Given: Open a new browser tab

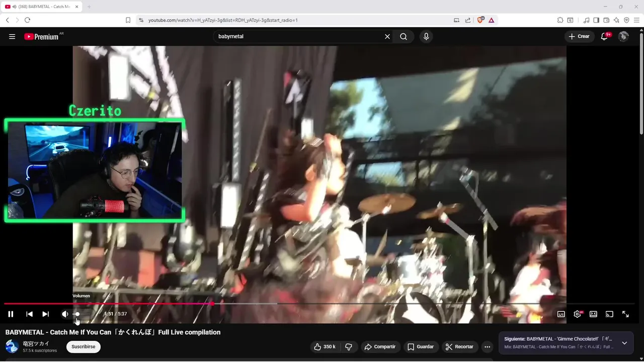Looking at the screenshot, I should pos(89,7).
